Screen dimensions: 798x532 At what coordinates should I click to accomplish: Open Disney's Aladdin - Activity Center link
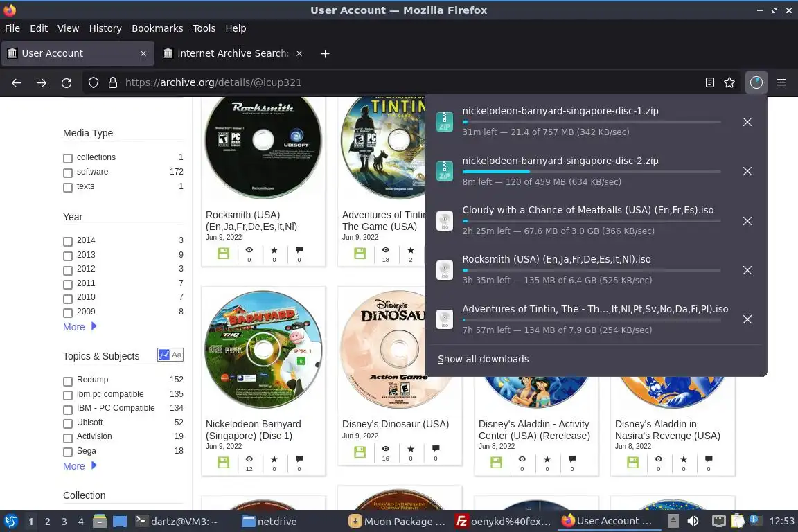coord(534,429)
